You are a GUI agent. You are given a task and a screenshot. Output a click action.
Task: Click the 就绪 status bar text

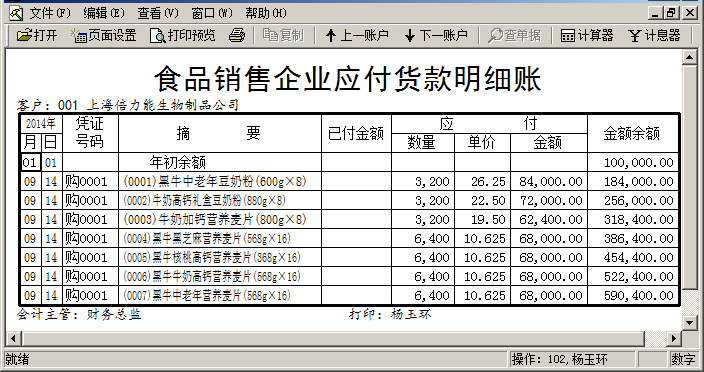point(18,359)
